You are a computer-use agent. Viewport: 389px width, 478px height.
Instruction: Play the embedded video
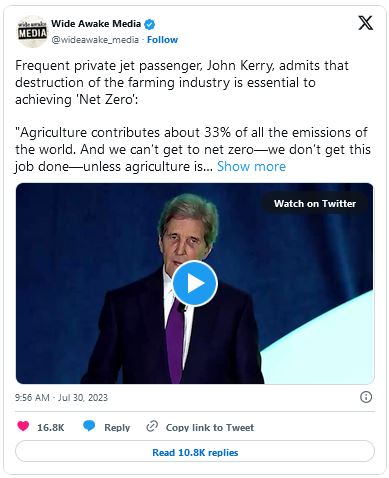point(195,283)
